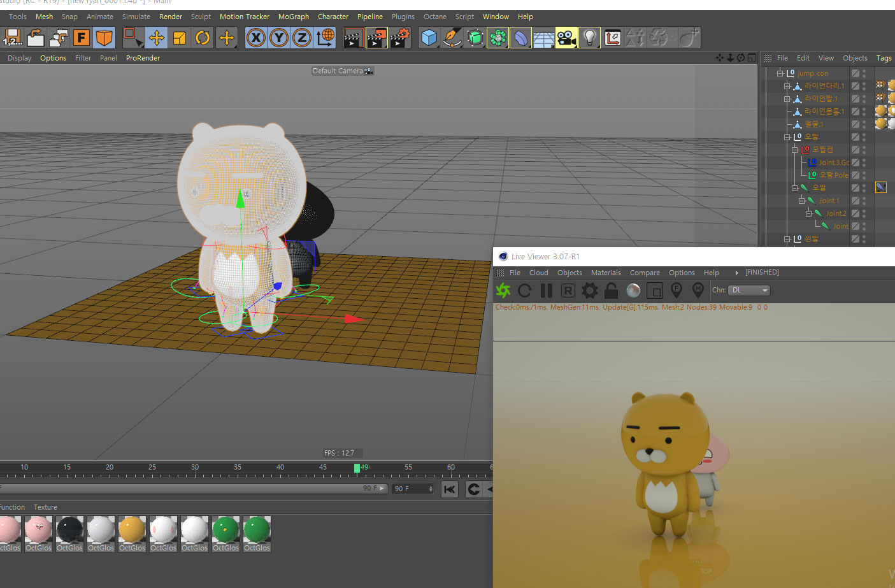Send scene to Octane Live Viewer render
This screenshot has width=895, height=588.
[503, 290]
